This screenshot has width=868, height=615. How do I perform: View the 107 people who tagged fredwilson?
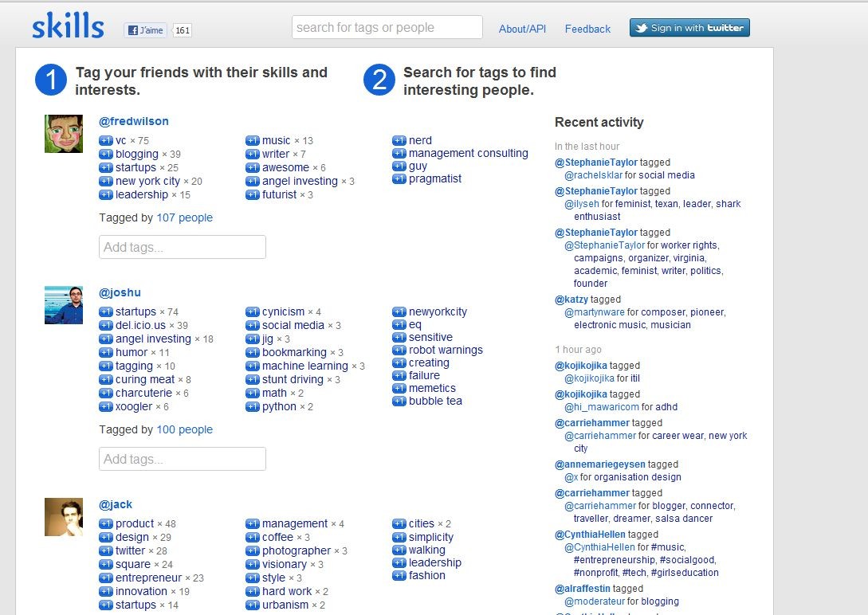(x=184, y=218)
